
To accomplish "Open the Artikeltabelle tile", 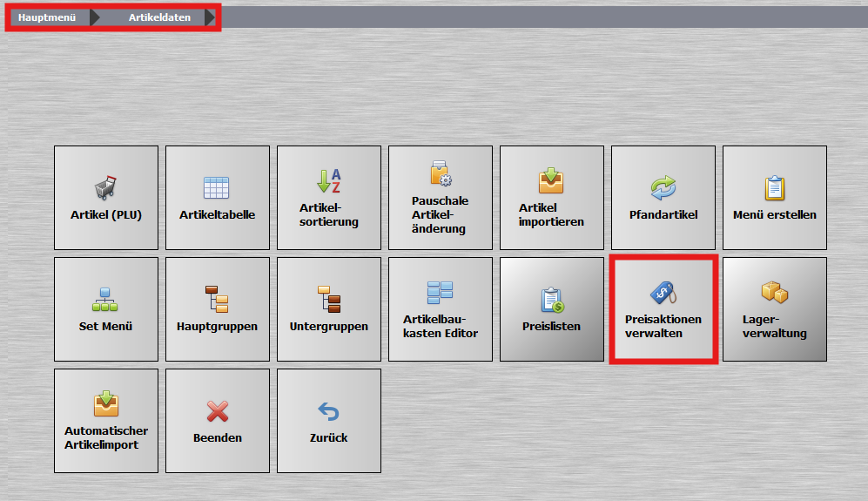I will [218, 198].
